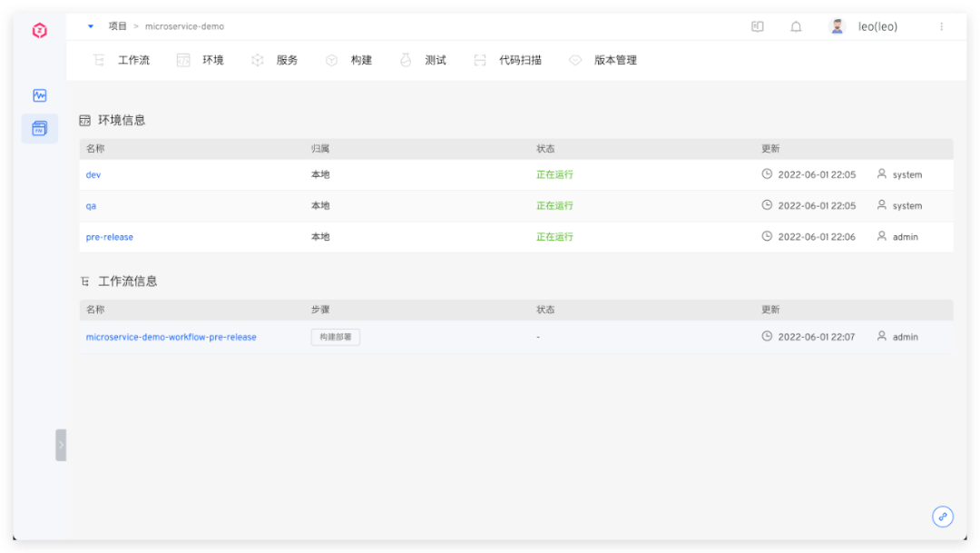Screen dimensions: 980x553
Task: Click the Zadig logo icon in sidebar
Action: (39, 31)
